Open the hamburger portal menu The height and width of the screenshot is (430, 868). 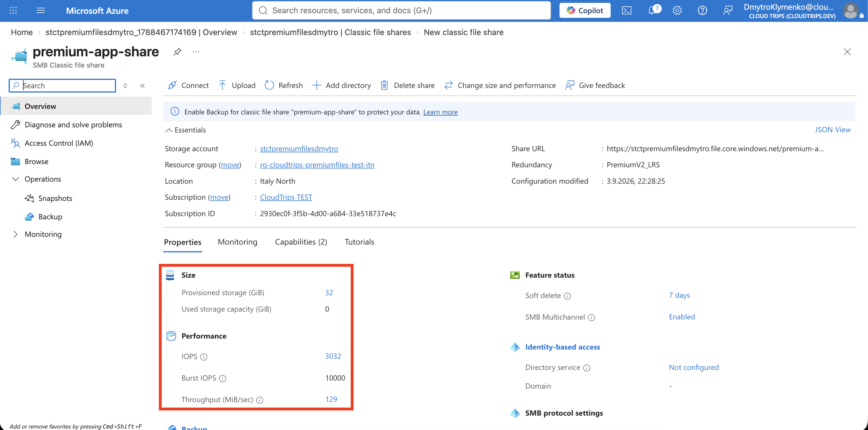tap(41, 10)
